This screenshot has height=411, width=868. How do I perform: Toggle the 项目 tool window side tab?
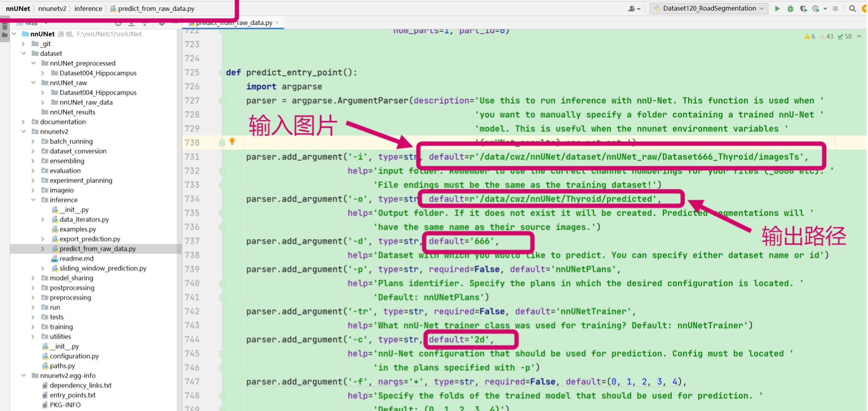pos(4,26)
